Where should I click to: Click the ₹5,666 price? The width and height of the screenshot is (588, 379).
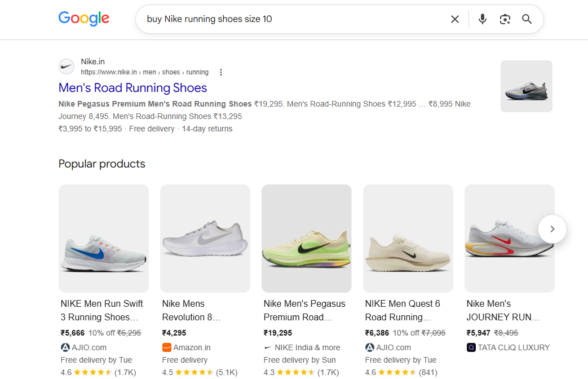pyautogui.click(x=73, y=333)
